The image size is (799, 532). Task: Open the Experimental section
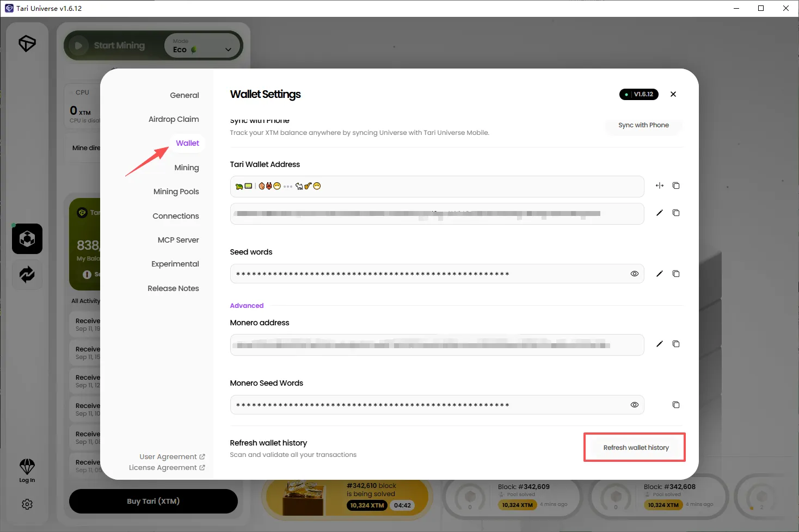point(175,264)
